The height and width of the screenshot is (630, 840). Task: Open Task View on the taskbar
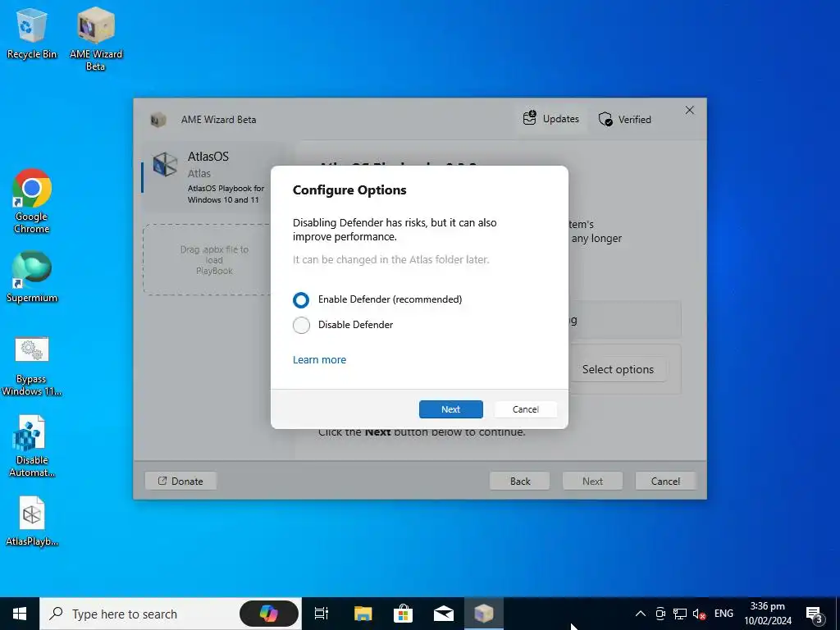click(x=322, y=614)
